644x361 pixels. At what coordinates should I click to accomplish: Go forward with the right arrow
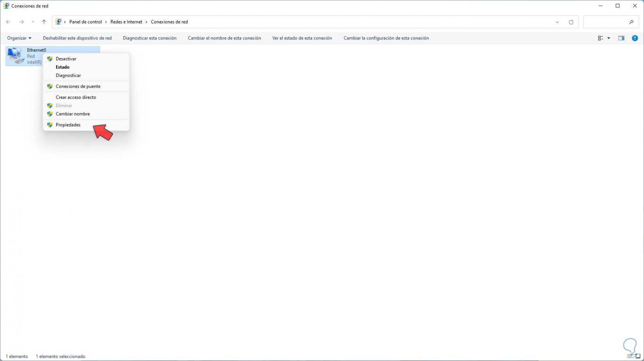(x=21, y=22)
